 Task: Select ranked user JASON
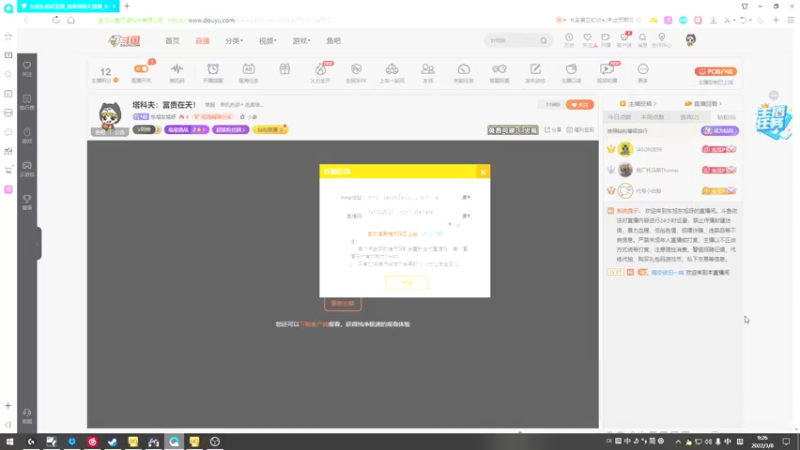(648, 149)
